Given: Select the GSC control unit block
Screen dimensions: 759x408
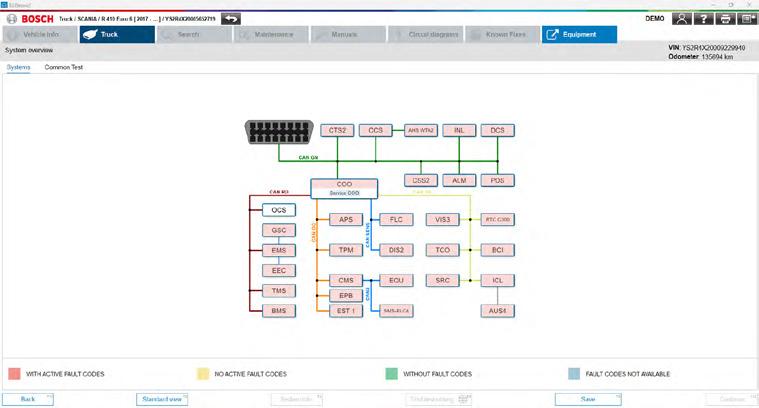Looking at the screenshot, I should click(x=279, y=230).
